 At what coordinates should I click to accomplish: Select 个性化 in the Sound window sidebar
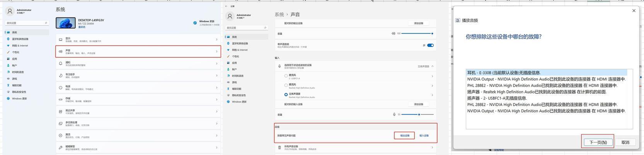coord(235,57)
